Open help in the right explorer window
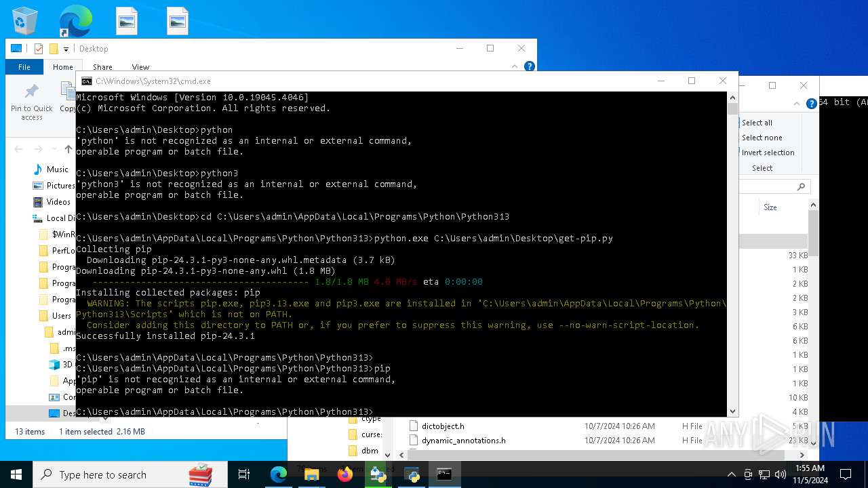This screenshot has height=488, width=868. click(x=811, y=104)
